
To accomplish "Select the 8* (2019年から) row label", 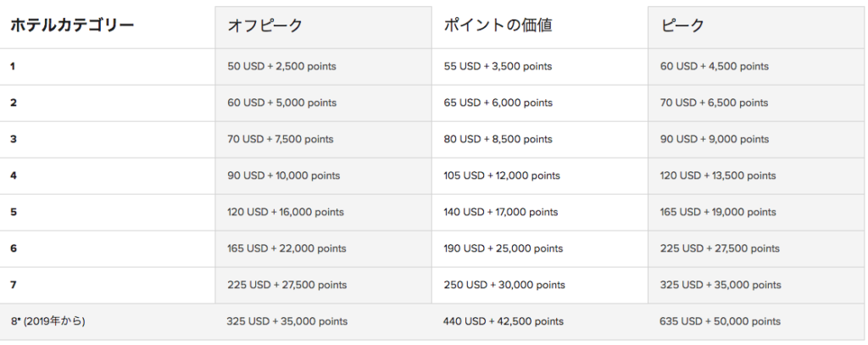I will coord(47,321).
